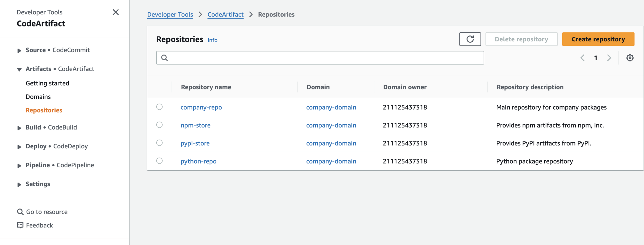
Task: Go to CodeArtifact breadcrumb
Action: [x=225, y=14]
